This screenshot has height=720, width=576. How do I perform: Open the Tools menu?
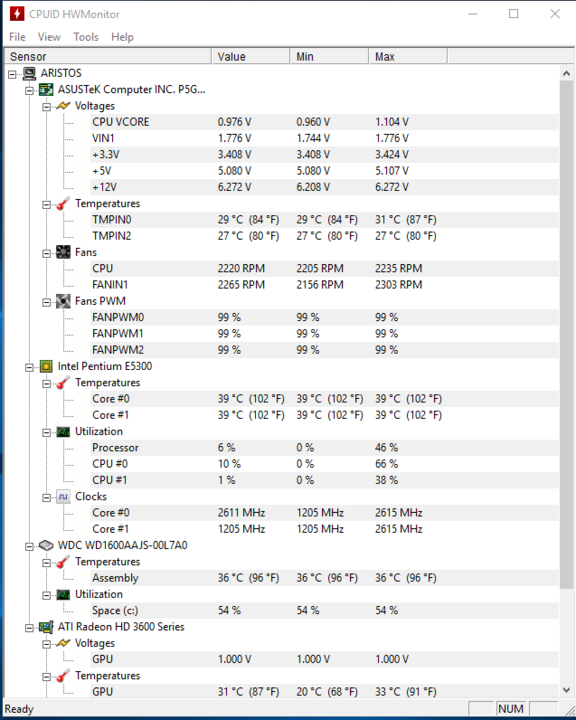(x=86, y=37)
